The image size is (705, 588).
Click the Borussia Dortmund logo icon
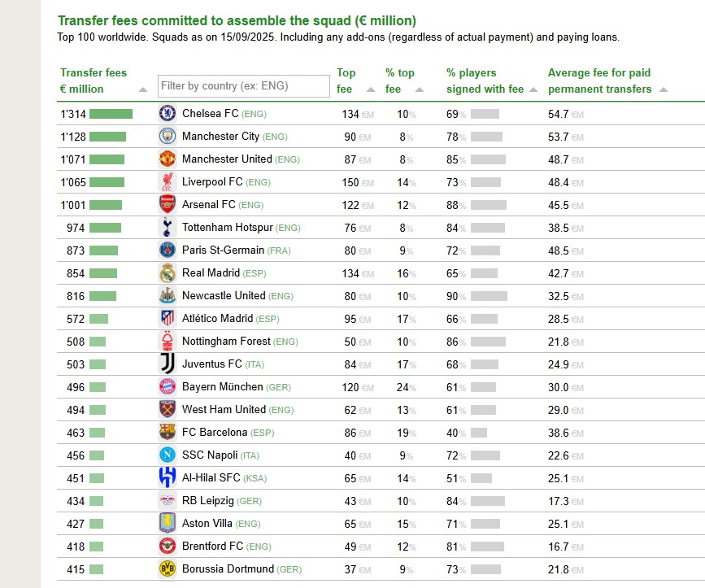pyautogui.click(x=168, y=569)
